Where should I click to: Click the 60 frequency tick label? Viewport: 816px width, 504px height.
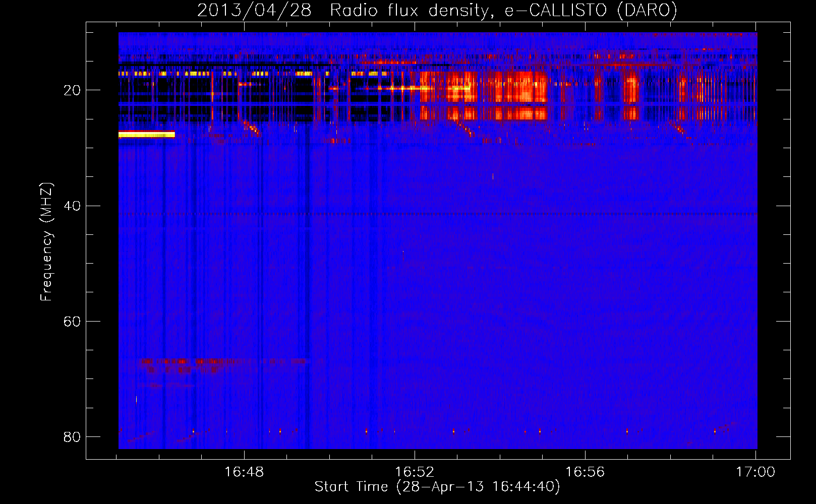(72, 321)
